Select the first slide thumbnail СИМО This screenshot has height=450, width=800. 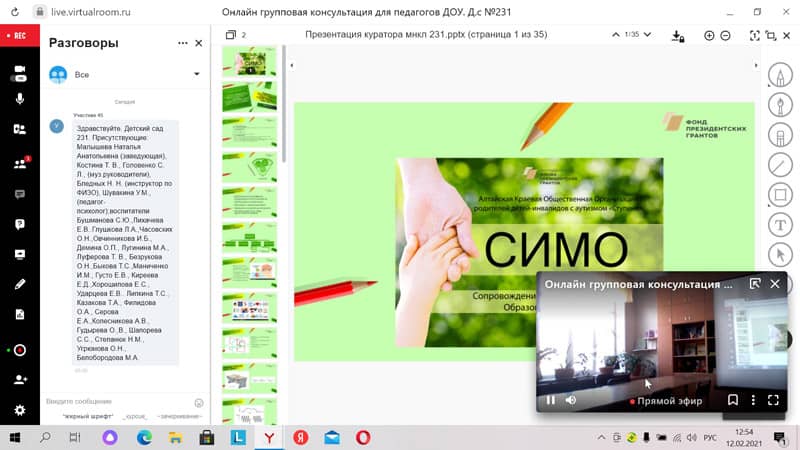249,61
